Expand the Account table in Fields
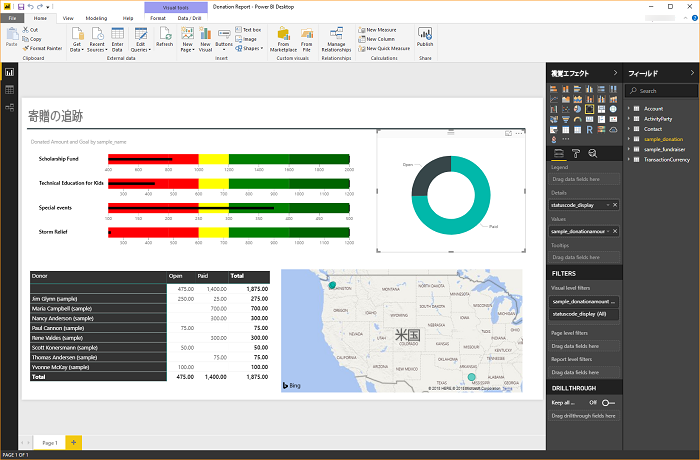Screen dimensions: 700x460 coord(631,108)
